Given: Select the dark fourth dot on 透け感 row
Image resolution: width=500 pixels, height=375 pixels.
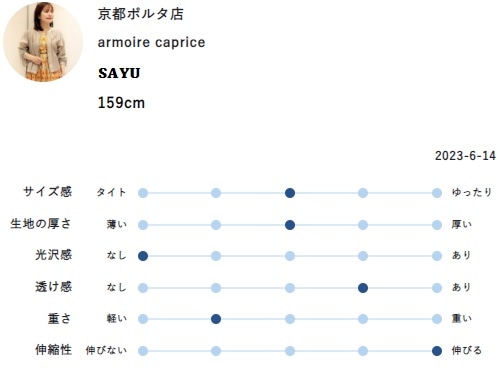Looking at the screenshot, I should pyautogui.click(x=363, y=288).
